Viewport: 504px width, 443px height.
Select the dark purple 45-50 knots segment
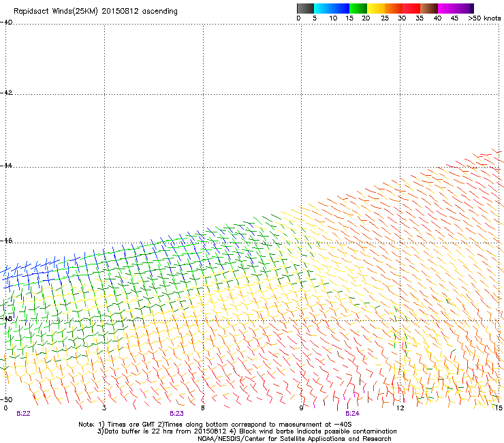[x=464, y=8]
